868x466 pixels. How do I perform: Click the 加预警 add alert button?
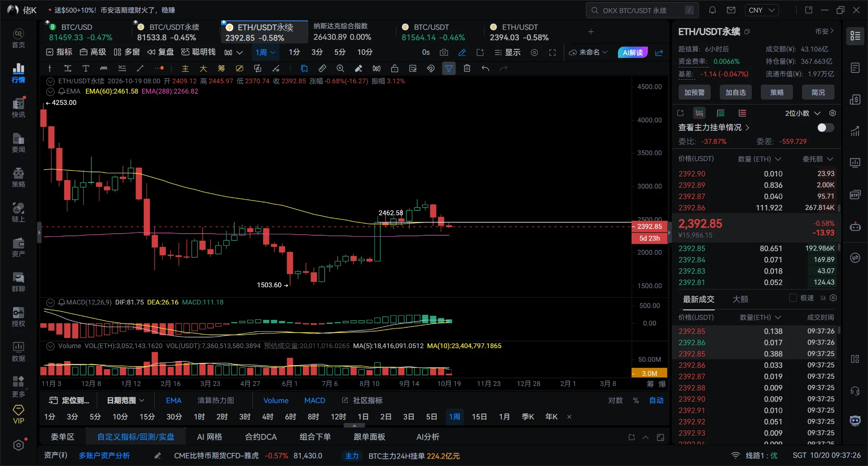click(694, 92)
